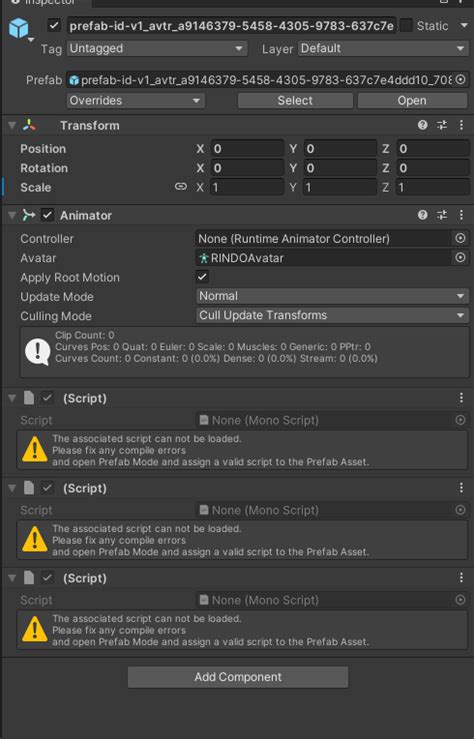This screenshot has height=739, width=474.
Task: Click the RINDOAvatar reference field
Action: click(x=323, y=258)
